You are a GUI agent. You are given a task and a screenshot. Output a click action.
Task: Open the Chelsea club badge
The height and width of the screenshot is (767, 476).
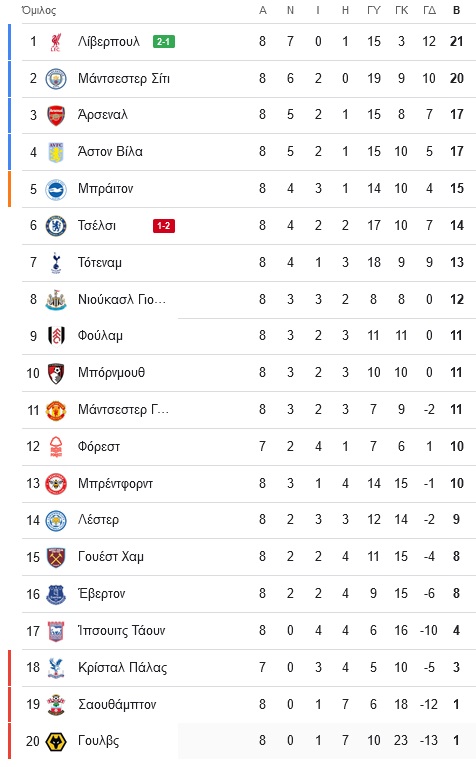56,226
